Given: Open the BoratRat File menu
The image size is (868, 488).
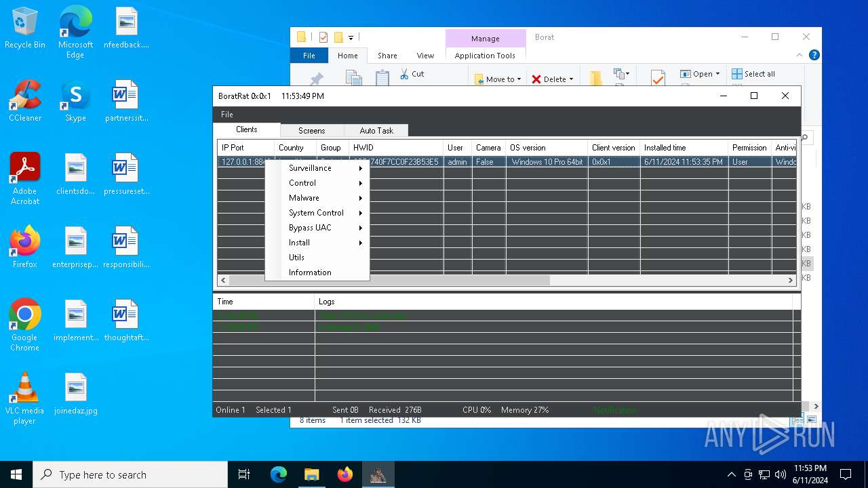Looking at the screenshot, I should 227,115.
